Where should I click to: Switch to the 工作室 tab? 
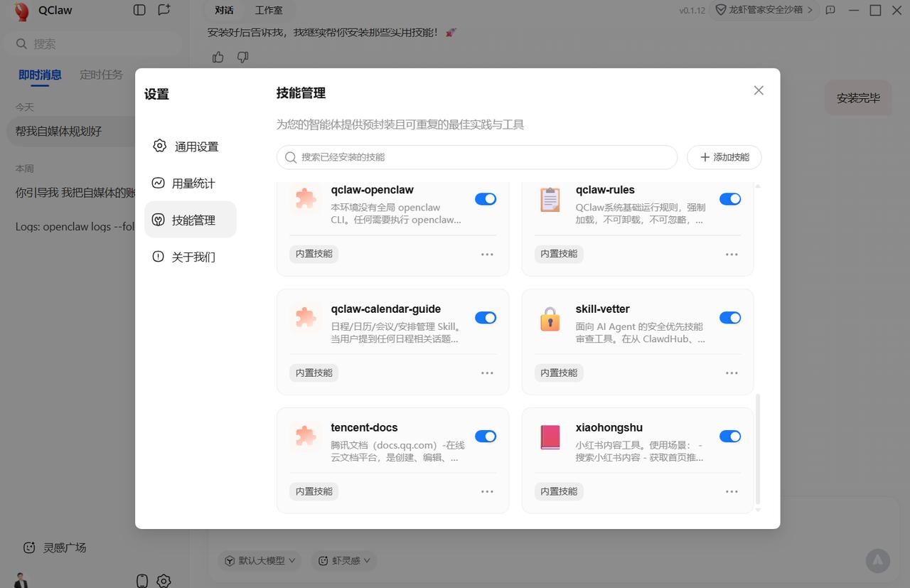pyautogui.click(x=269, y=10)
